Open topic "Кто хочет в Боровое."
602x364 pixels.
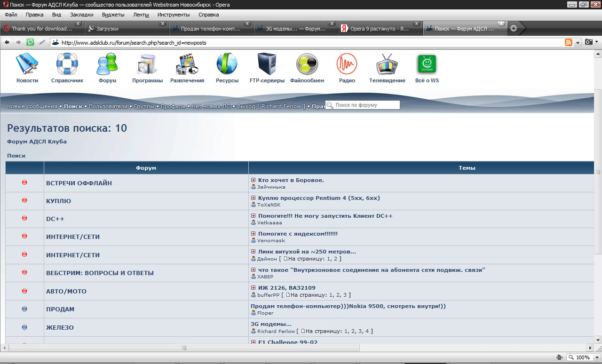click(291, 180)
